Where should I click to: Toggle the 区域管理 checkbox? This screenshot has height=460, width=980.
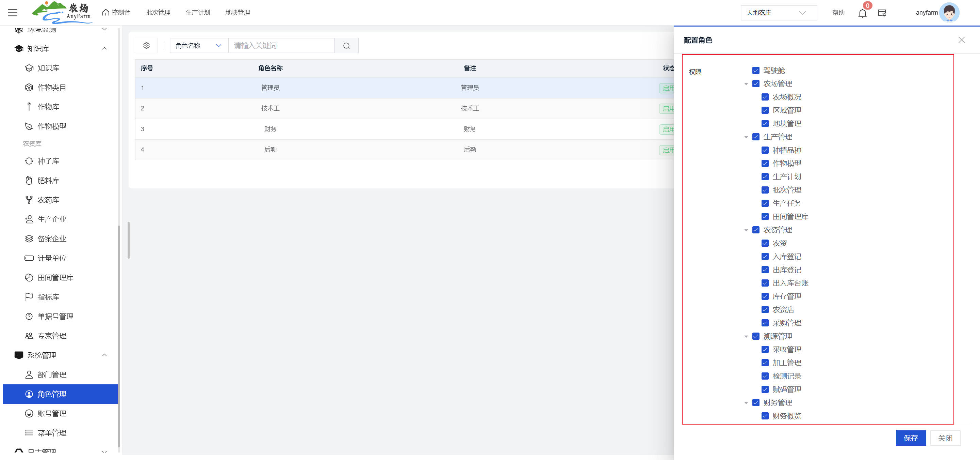tap(765, 110)
